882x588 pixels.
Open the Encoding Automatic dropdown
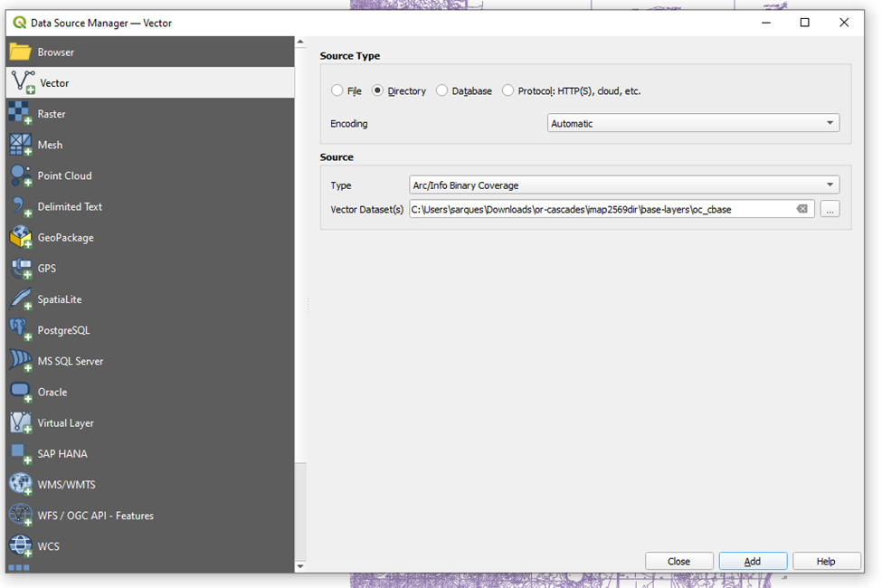click(x=693, y=123)
